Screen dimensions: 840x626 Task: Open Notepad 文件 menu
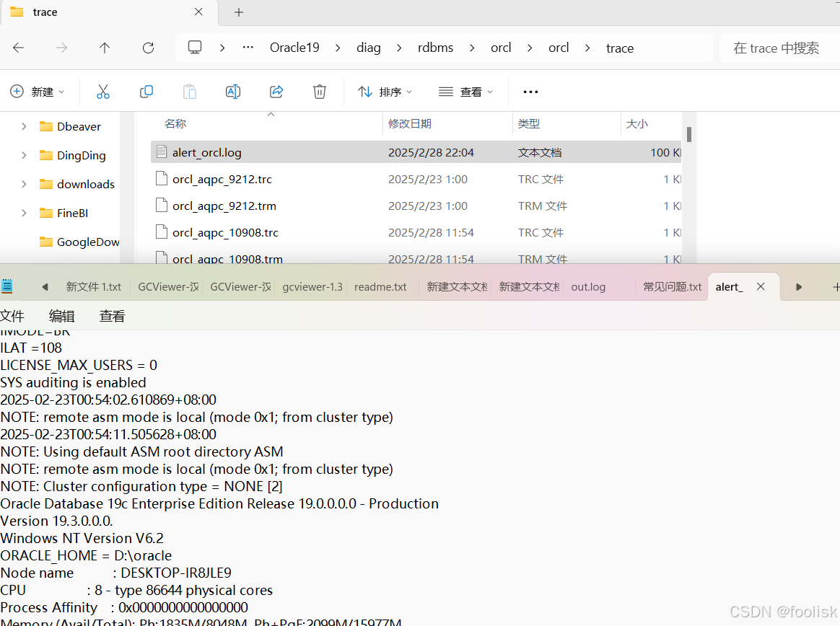(12, 316)
